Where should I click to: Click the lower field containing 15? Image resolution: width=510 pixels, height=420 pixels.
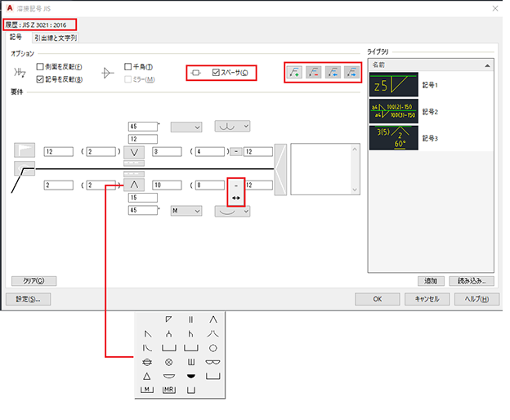point(143,198)
